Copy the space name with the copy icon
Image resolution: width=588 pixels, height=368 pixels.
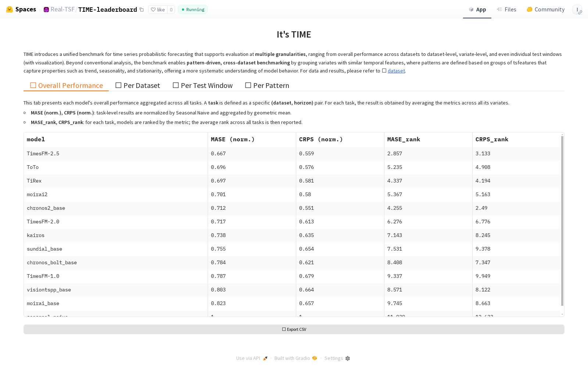coord(141,10)
